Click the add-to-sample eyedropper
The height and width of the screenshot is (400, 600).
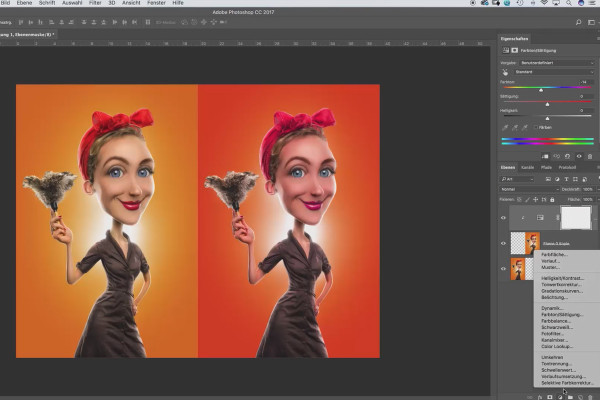pos(515,127)
